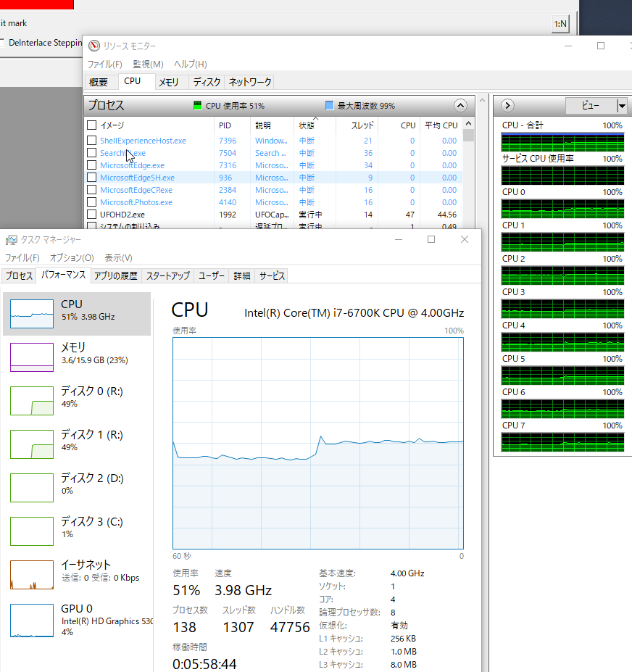
Task: Switch to Disk (ディスク) tab
Action: 207,82
